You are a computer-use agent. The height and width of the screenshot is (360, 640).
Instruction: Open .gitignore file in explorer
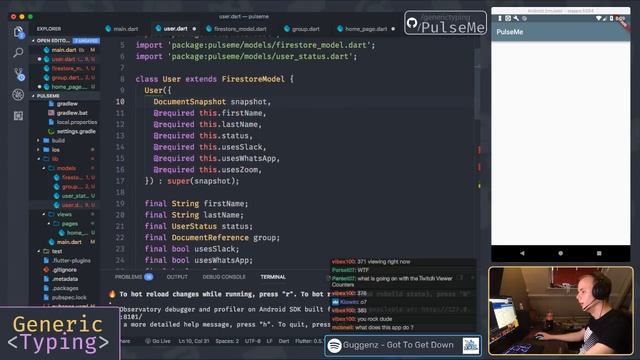[65, 270]
